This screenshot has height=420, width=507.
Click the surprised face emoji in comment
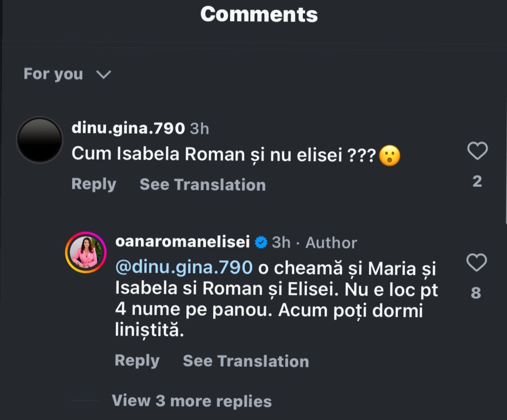(x=389, y=155)
